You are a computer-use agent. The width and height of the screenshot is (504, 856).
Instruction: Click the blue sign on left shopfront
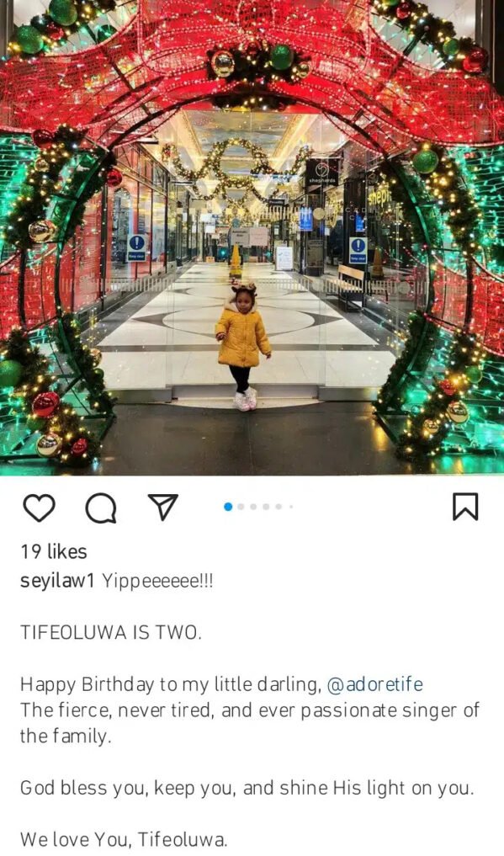coord(136,248)
